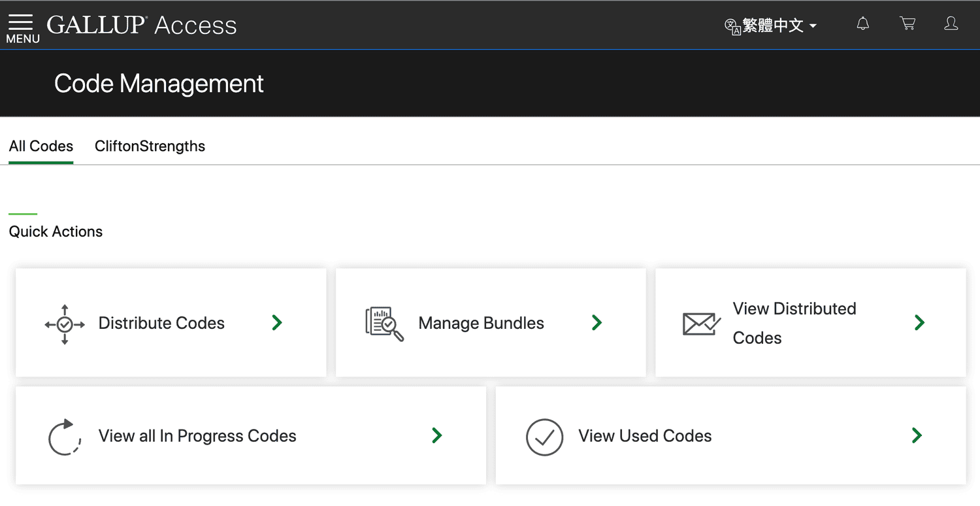980x506 pixels.
Task: Click the translate language icon
Action: tap(732, 26)
